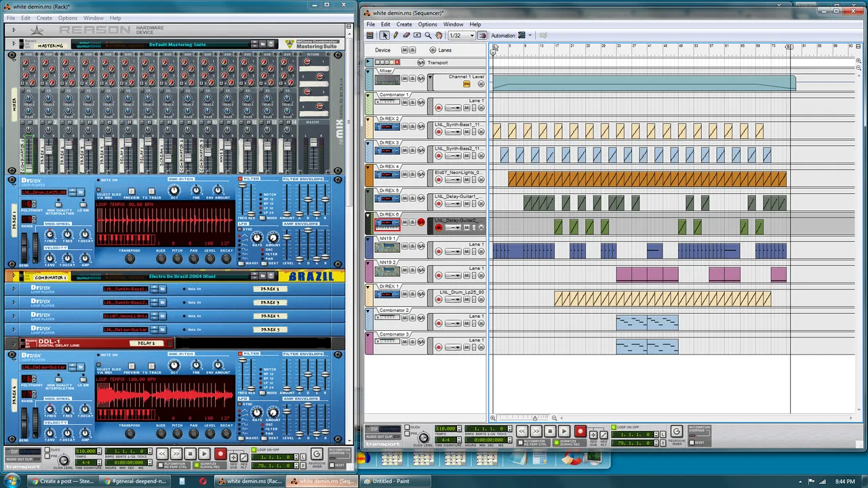The width and height of the screenshot is (868, 488).
Task: Click Play in Sequencer transport
Action: 564,432
